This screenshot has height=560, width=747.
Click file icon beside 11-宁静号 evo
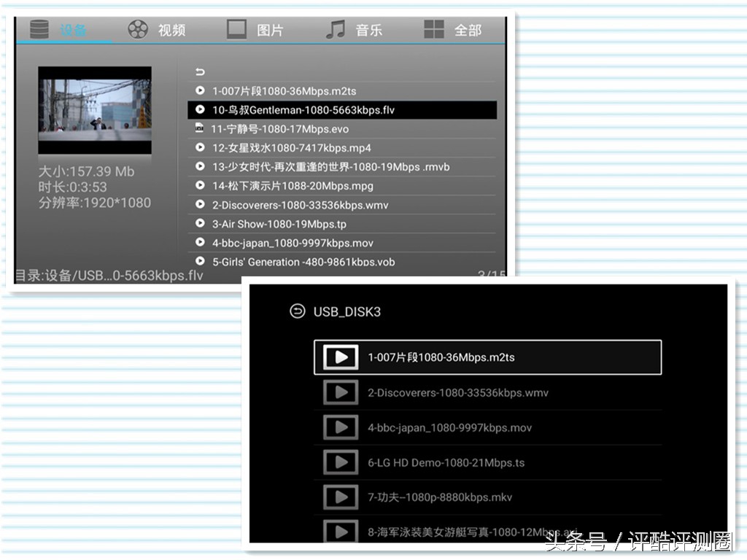point(199,128)
